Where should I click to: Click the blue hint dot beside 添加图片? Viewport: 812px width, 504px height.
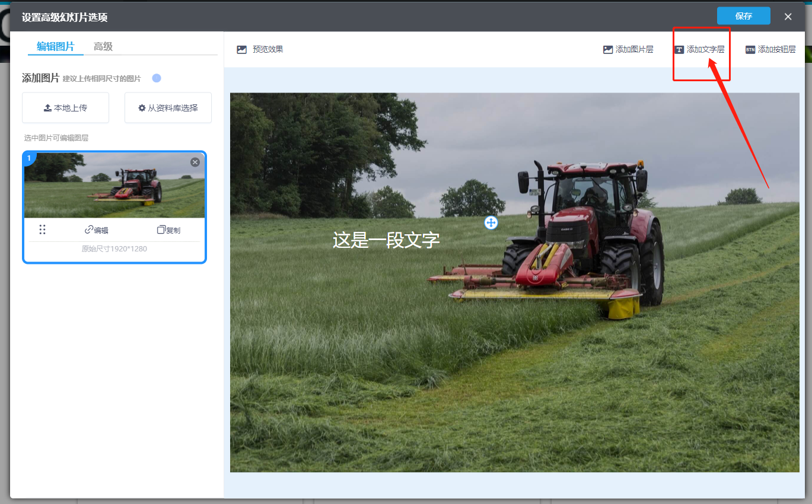(x=157, y=78)
